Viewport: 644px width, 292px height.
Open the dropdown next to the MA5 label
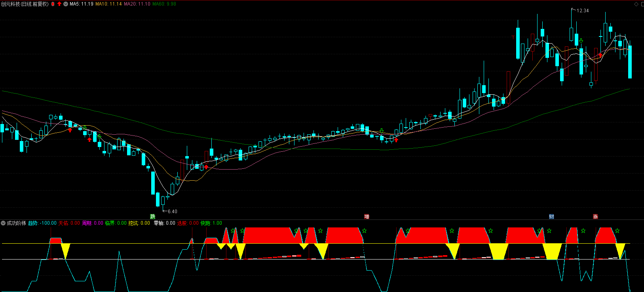[66, 4]
